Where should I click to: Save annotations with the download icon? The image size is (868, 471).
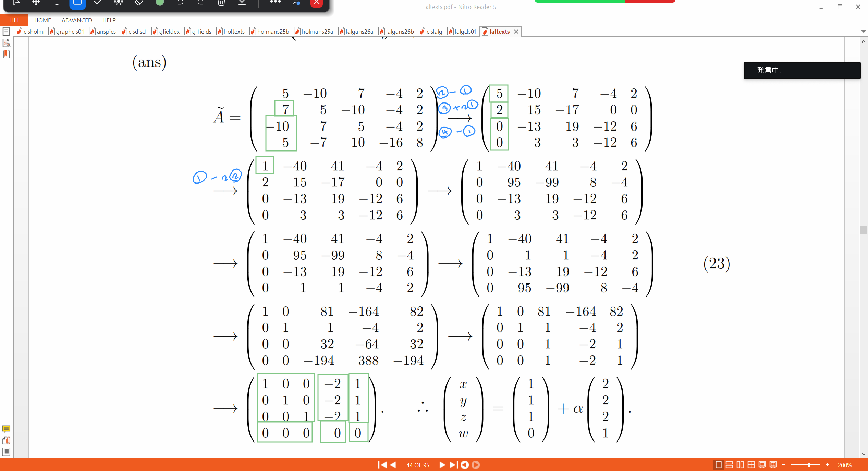tap(242, 3)
